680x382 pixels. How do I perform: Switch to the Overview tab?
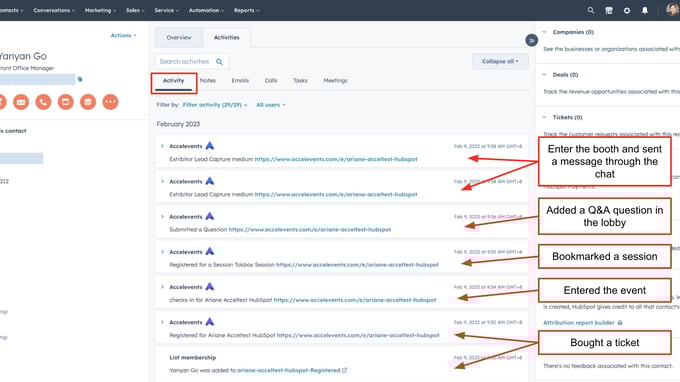179,38
